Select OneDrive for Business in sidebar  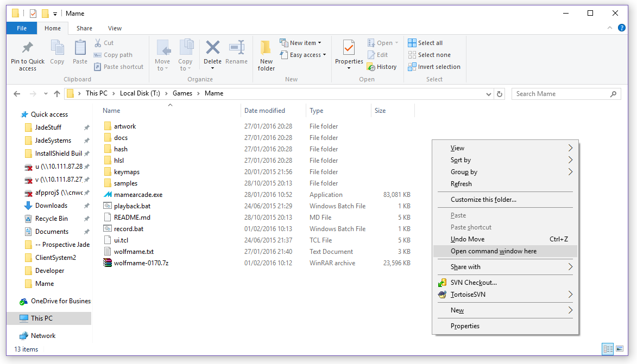click(x=55, y=301)
